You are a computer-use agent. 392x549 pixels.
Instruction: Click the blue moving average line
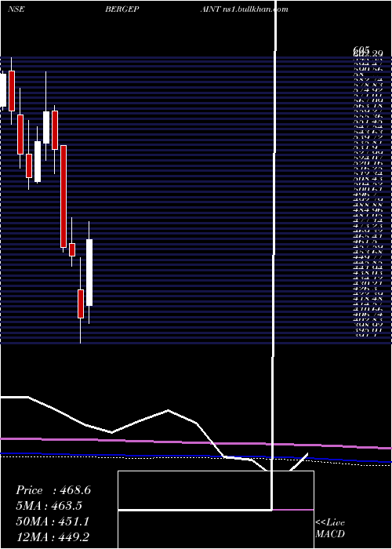(x=196, y=456)
